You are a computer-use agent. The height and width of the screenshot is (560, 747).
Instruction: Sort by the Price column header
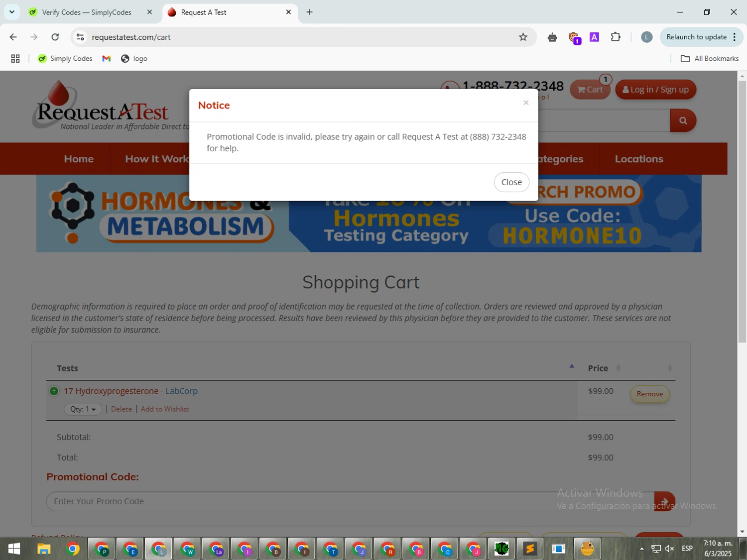point(598,368)
